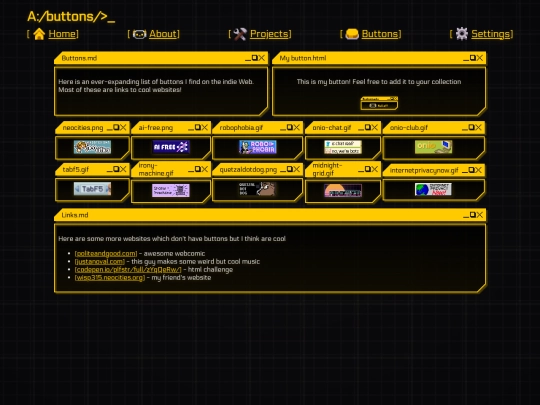540x405 pixels.
Task: Open the Settings nav link
Action: tap(490, 34)
